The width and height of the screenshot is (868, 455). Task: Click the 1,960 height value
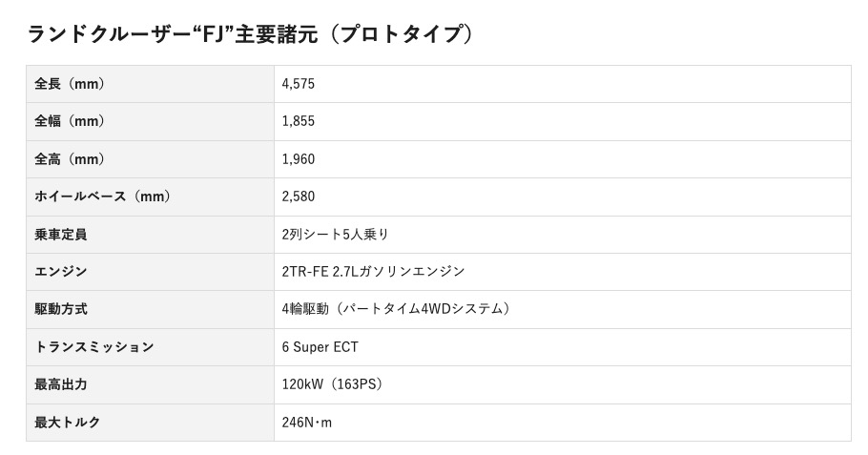299,159
